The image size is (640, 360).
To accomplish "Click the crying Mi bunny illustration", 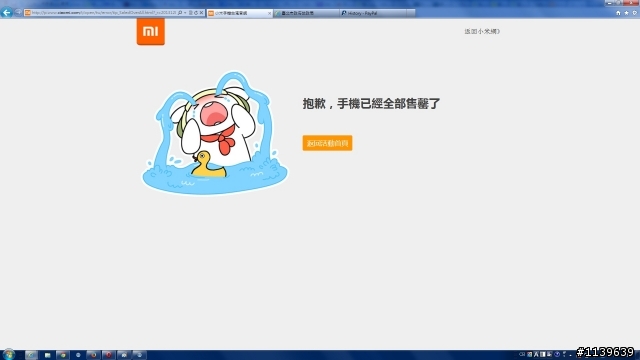I will [215, 133].
